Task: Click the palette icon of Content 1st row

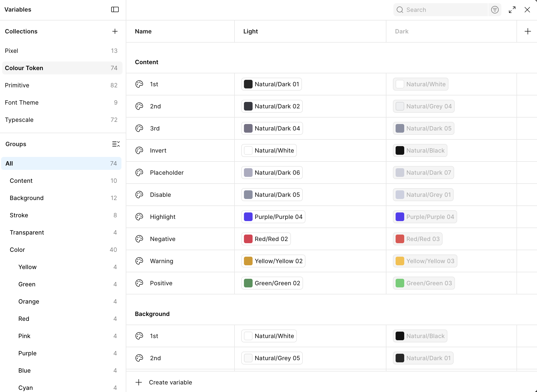Action: (139, 84)
